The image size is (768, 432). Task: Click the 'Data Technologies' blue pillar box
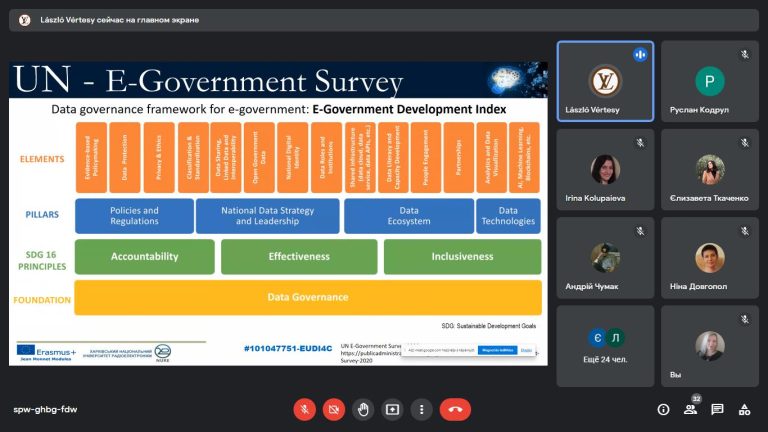[x=508, y=216]
